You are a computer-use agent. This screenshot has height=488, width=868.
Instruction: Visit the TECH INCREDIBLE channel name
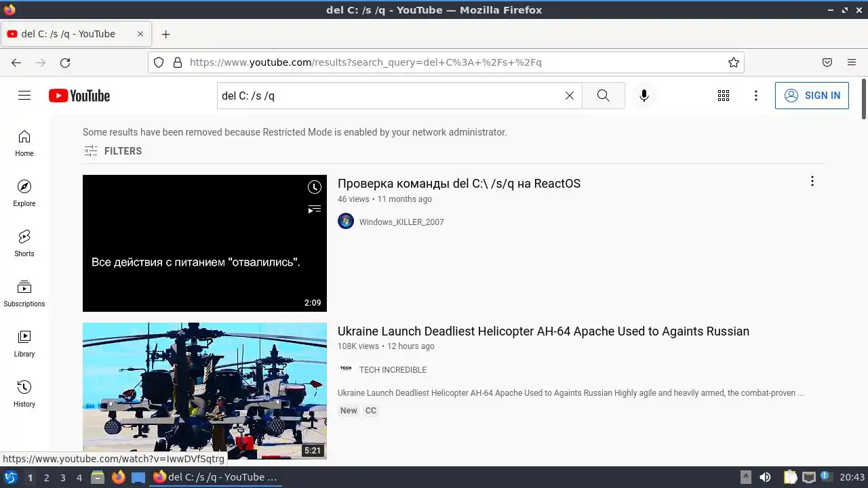pyautogui.click(x=393, y=370)
